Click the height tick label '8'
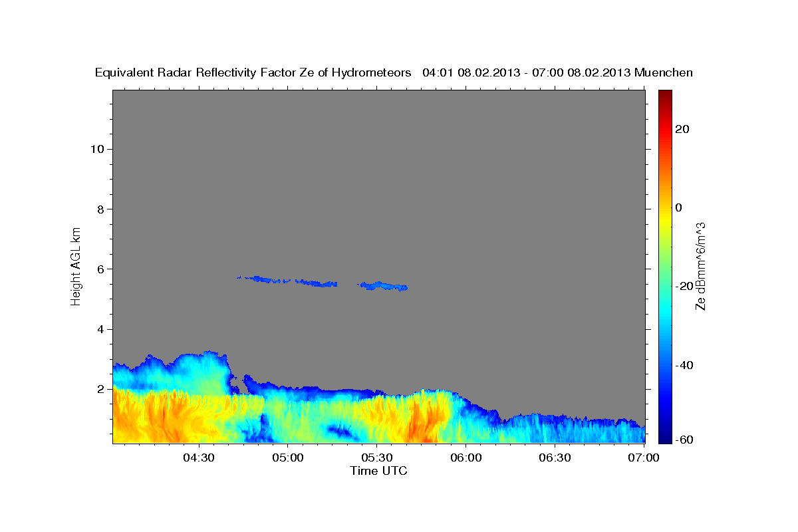Screen dimensions: 798x532 coord(100,209)
